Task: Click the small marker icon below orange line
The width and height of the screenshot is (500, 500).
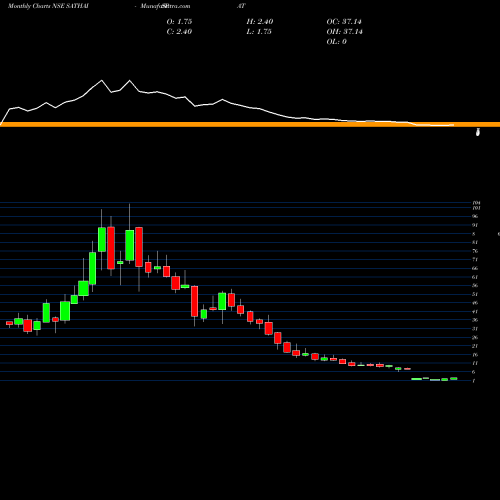Action: (478, 132)
